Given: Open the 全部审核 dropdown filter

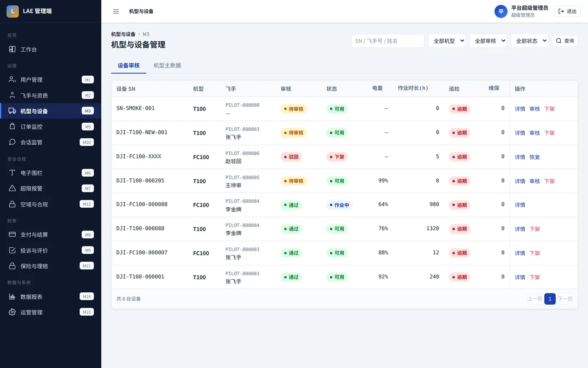Looking at the screenshot, I should (488, 41).
